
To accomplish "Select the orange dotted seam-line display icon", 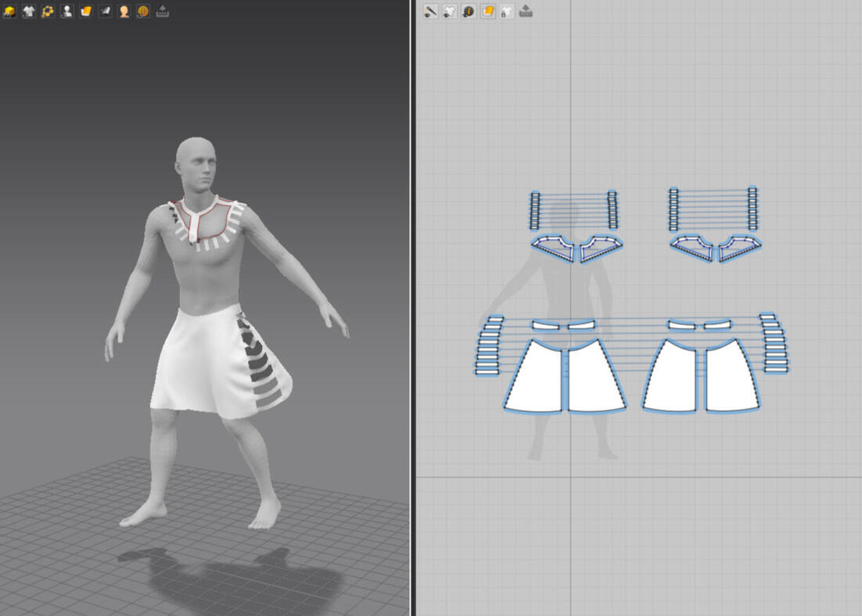I will click(48, 11).
